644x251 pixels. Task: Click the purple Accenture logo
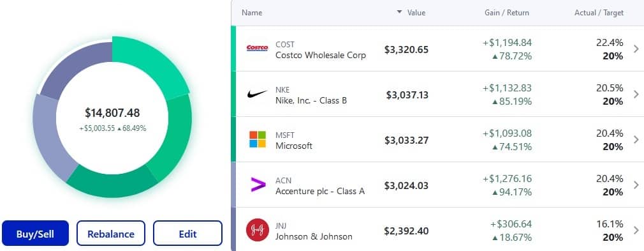[258, 185]
